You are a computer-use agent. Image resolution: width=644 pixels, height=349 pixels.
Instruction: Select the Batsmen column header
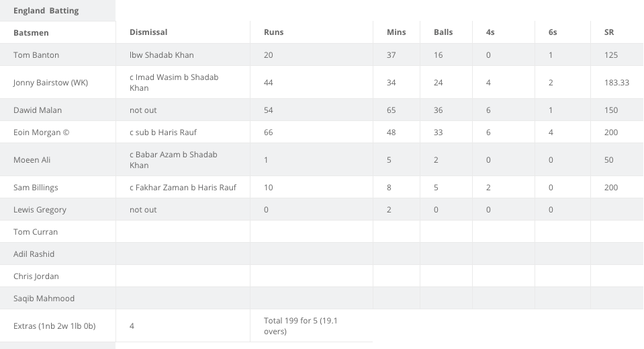[31, 33]
